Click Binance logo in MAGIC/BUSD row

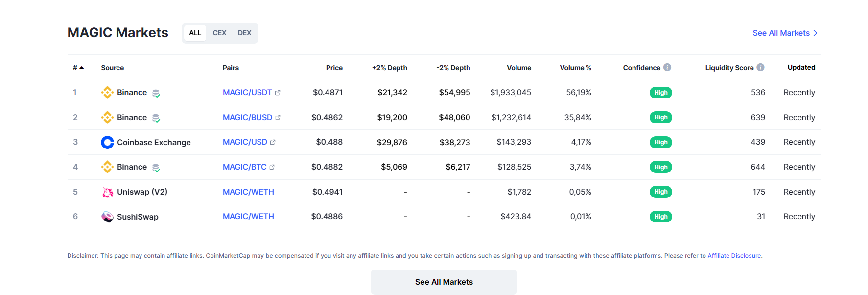107,117
